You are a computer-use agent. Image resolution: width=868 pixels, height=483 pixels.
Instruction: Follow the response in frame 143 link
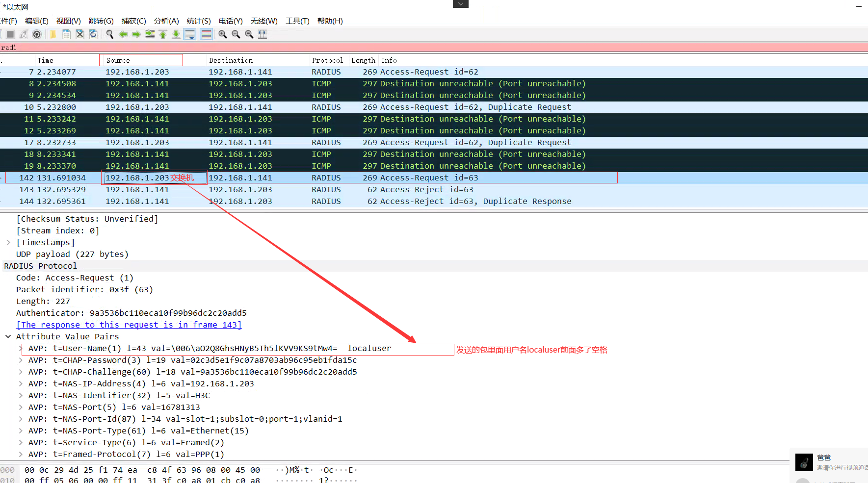pos(129,325)
